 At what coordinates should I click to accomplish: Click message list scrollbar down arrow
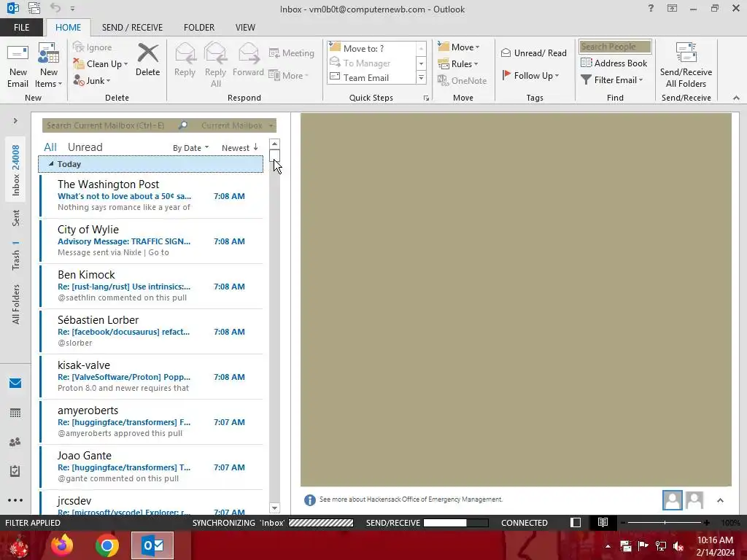coord(274,508)
